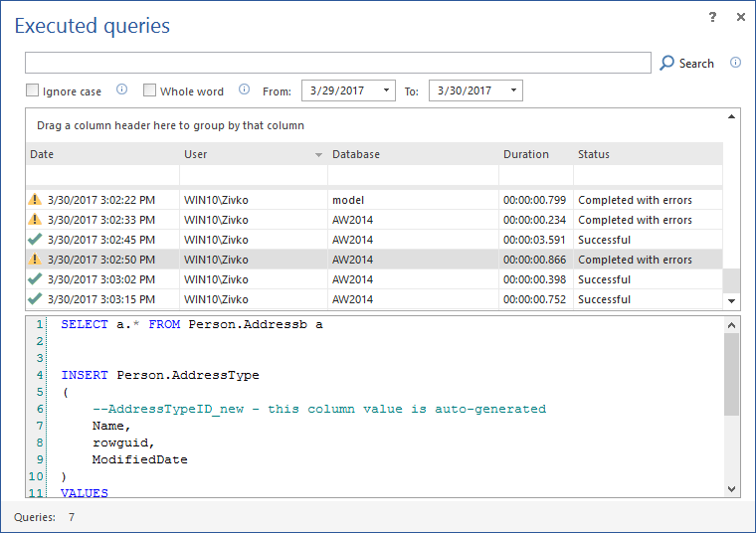Select the date 3/30/2017 3:02:22 PM
756x533 pixels.
(x=101, y=200)
